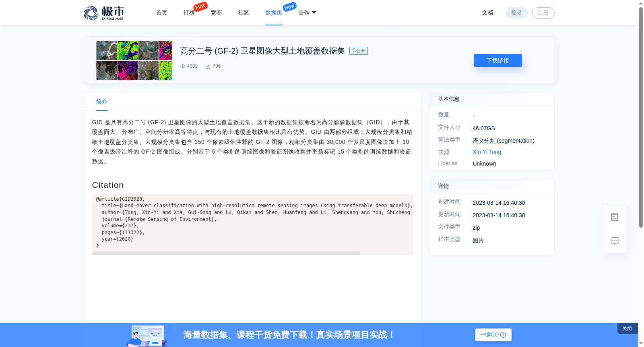Click the dataset title 高分二号 (GF-2)

pos(262,51)
